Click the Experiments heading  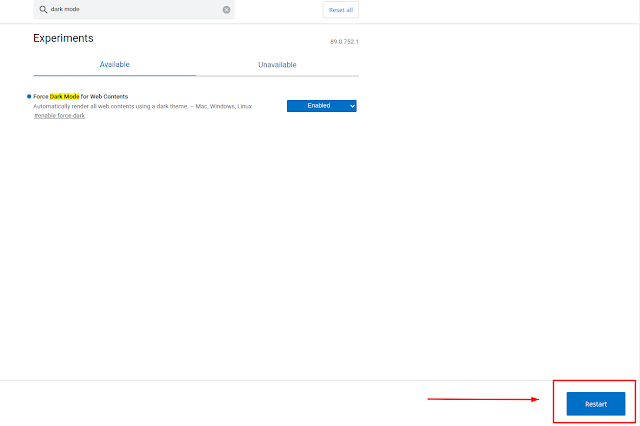coord(63,38)
